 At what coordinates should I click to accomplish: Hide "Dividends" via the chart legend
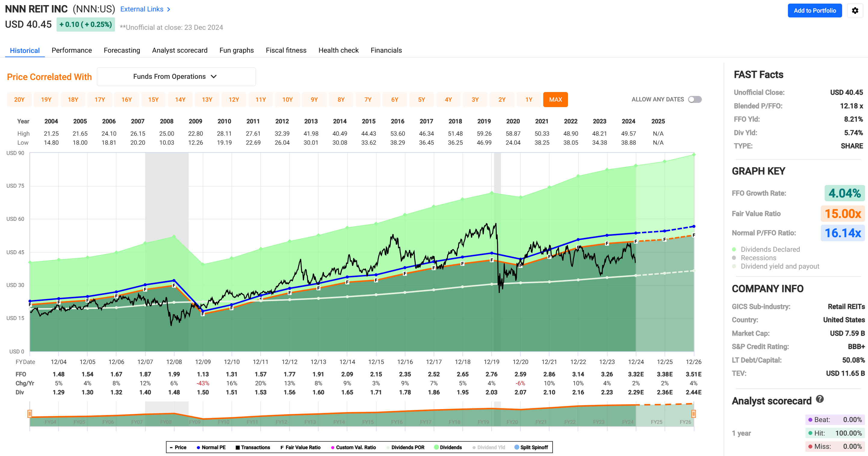tap(448, 447)
